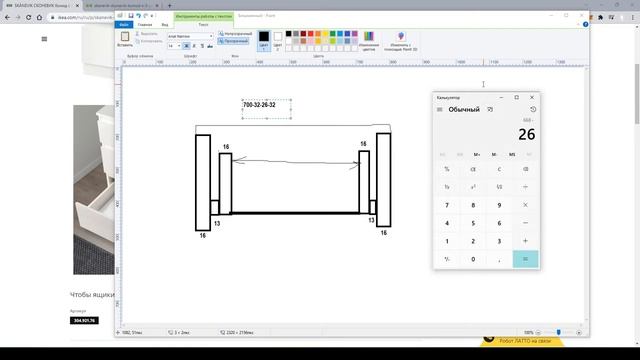Click the Undo arrow in Paint quick access toolbar

138,16
